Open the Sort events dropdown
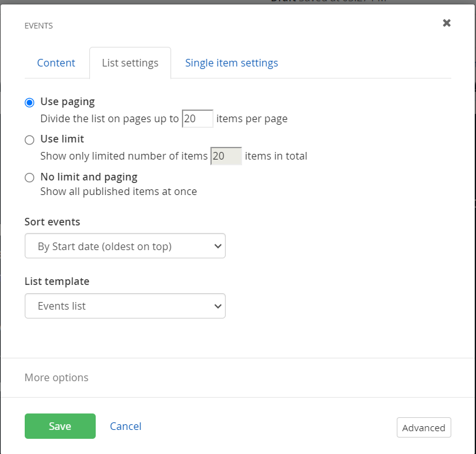This screenshot has width=476, height=454. (125, 246)
